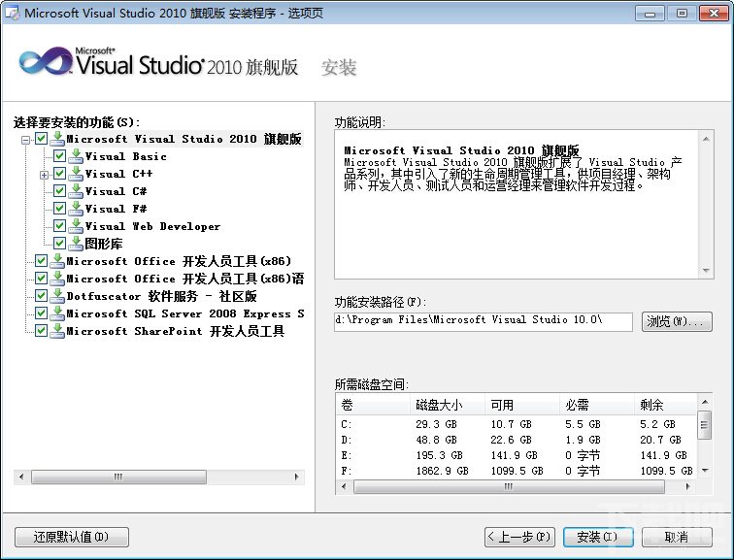The image size is (734, 560).
Task: Click down arrow of 功能说明 scrollbar
Action: point(706,271)
